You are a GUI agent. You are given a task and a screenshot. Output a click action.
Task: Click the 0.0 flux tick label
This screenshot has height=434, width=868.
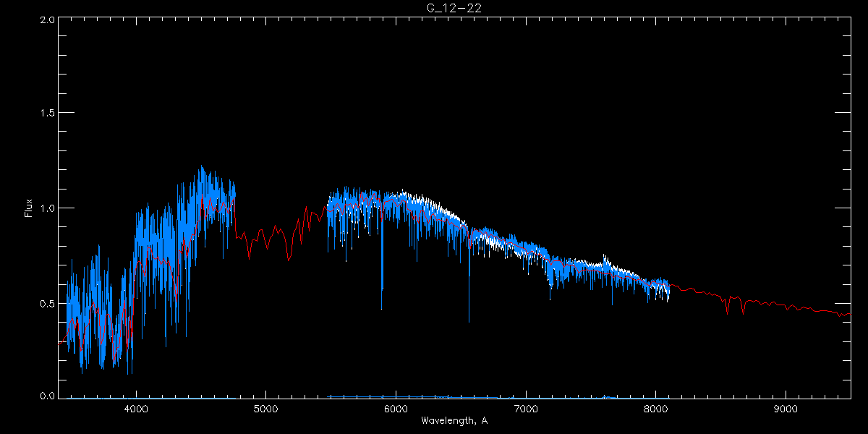pos(47,396)
